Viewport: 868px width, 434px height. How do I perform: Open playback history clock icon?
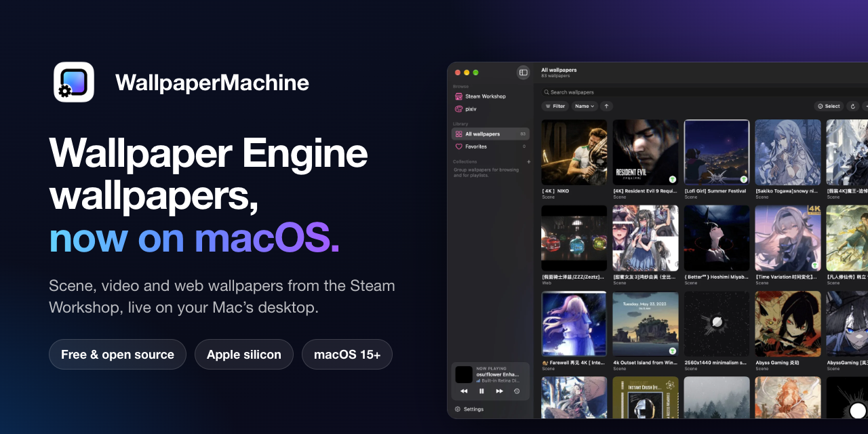coord(517,391)
